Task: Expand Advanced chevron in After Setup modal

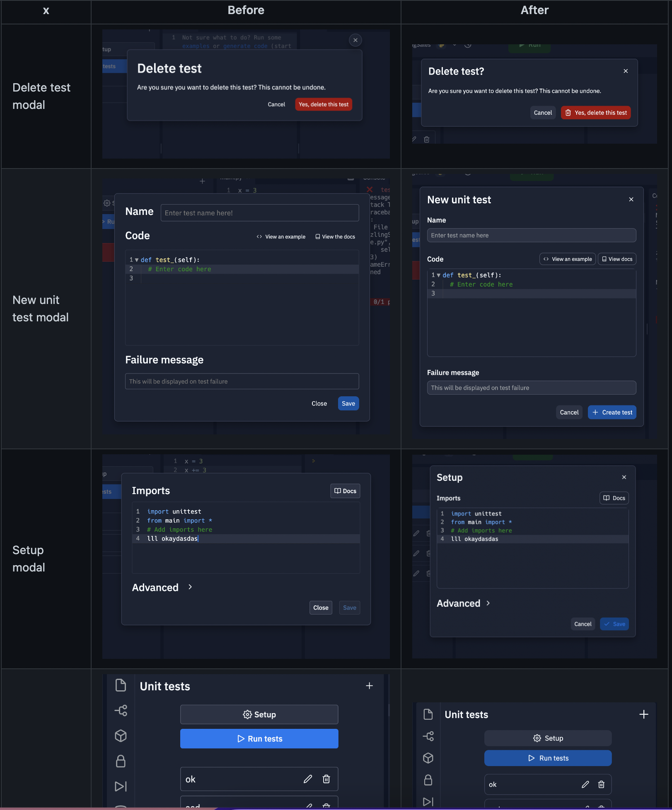Action: (x=488, y=603)
